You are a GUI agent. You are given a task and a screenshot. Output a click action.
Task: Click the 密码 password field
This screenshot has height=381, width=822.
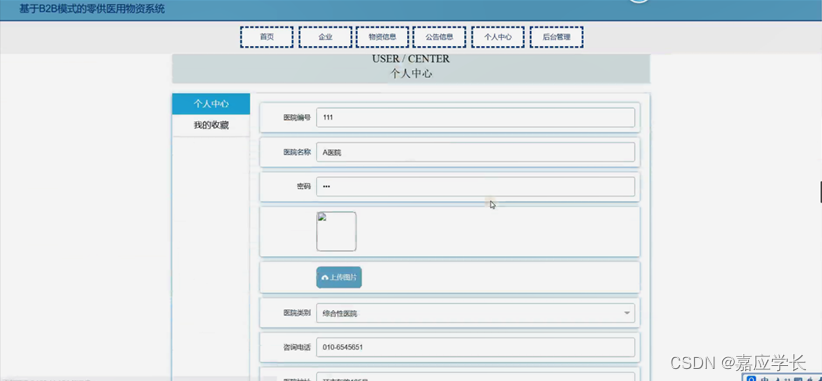click(475, 187)
